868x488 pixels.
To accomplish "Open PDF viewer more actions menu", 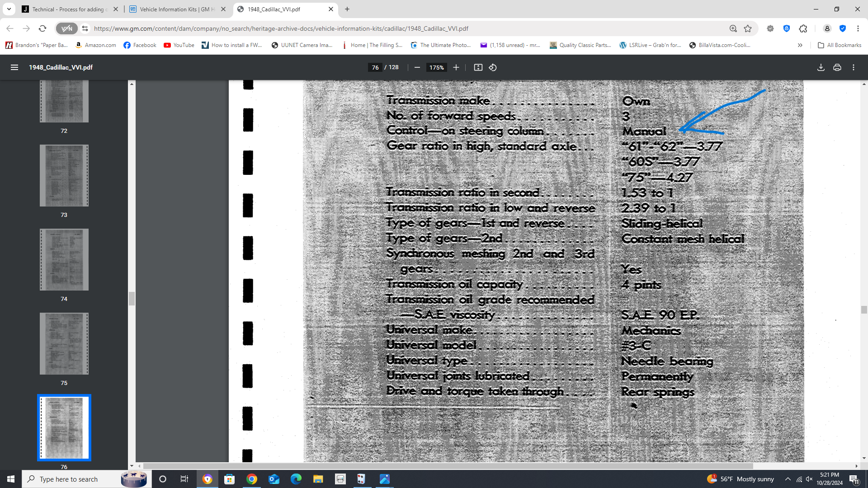I will point(854,67).
